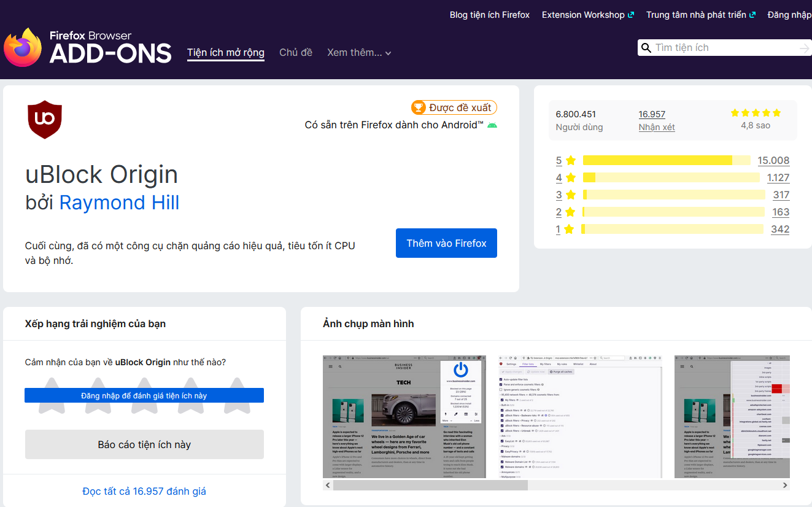Click the Ảnh chụp màn hình heading
The image size is (812, 507).
[368, 323]
